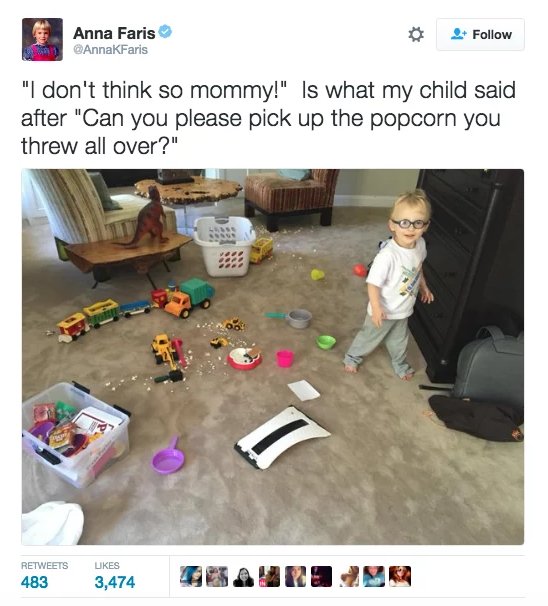Open the long brown hair selfie liker avatar
The width and height of the screenshot is (548, 606).
[296, 576]
